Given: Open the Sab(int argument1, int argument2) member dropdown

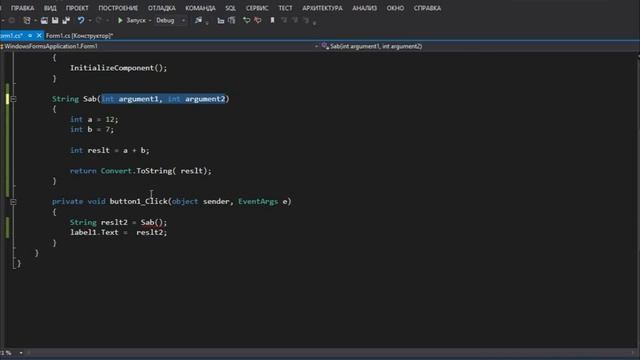Looking at the screenshot, I should (x=480, y=47).
